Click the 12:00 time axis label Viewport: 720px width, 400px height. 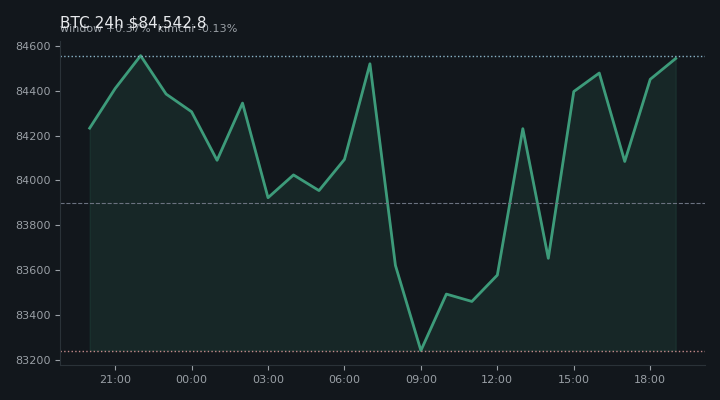coord(497,379)
